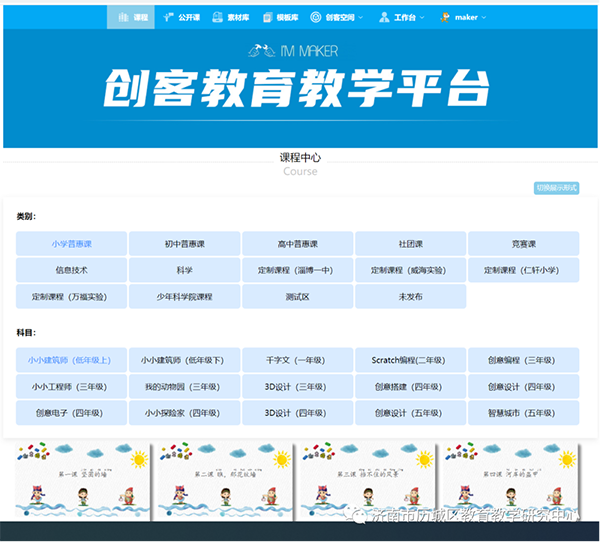Click the 模板库 icon in top bar

click(x=268, y=18)
